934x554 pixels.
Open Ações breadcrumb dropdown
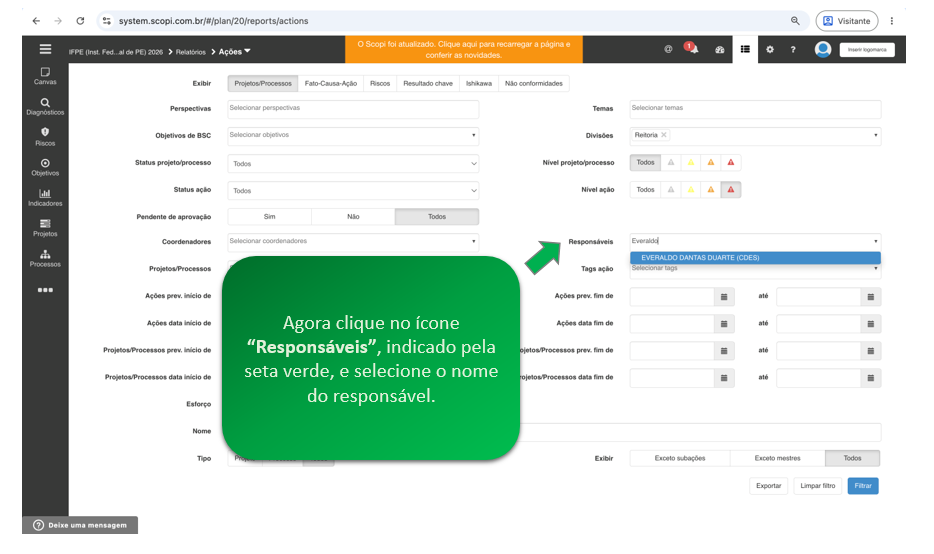tap(235, 52)
